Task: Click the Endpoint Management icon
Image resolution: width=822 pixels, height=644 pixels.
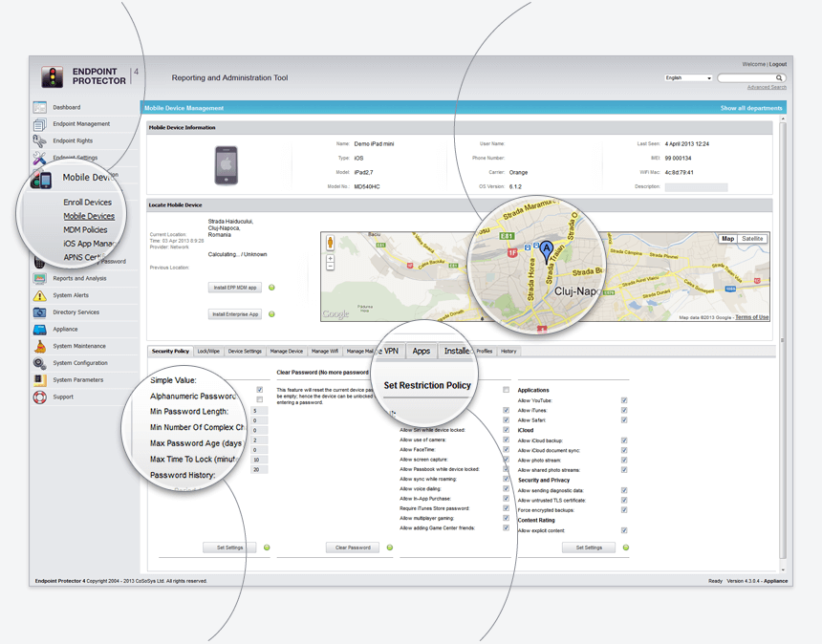Action: click(x=40, y=124)
